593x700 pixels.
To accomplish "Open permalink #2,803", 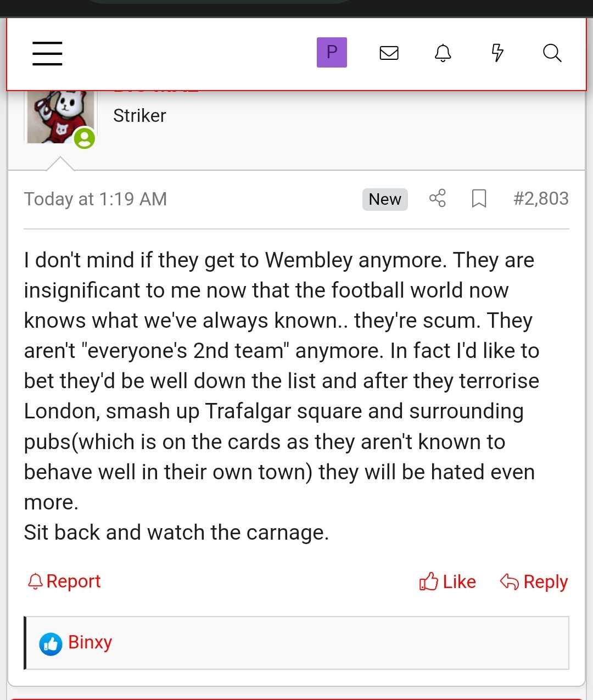I will click(541, 198).
